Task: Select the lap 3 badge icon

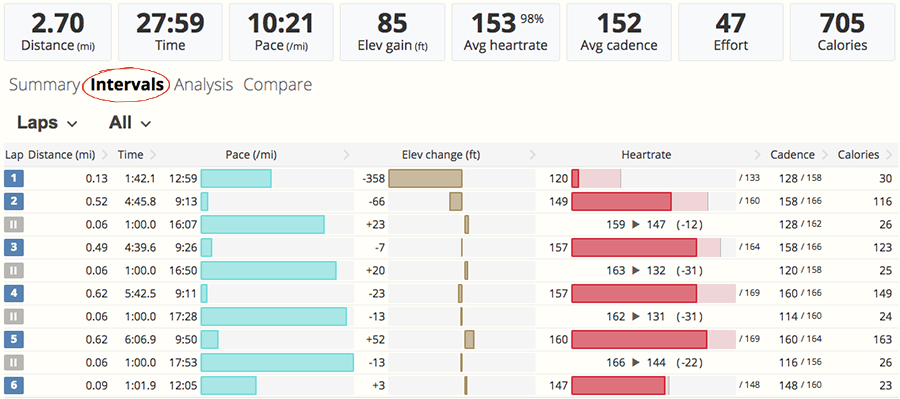Action: [13, 247]
